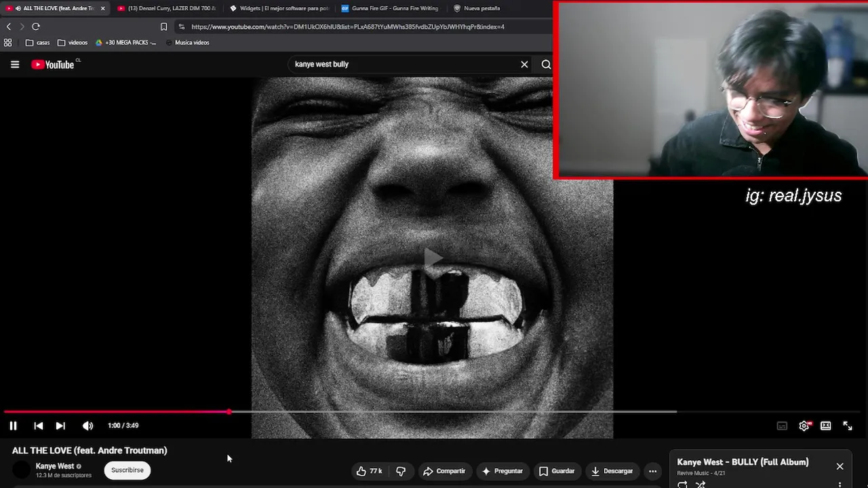Viewport: 868px width, 488px height.
Task: Toggle shuffle on the playlist panel
Action: click(701, 484)
